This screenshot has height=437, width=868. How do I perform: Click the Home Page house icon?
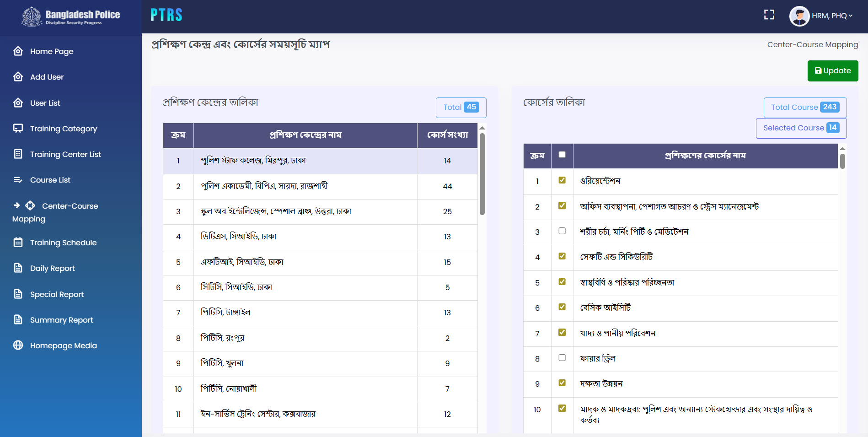[18, 51]
